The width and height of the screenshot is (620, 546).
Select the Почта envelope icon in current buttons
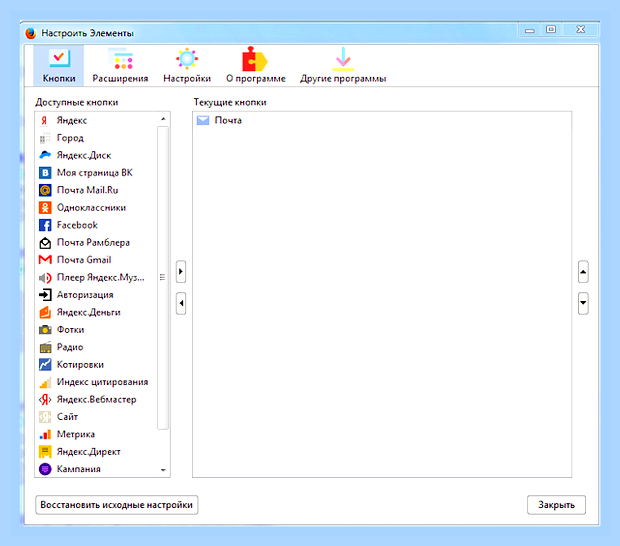pos(203,121)
